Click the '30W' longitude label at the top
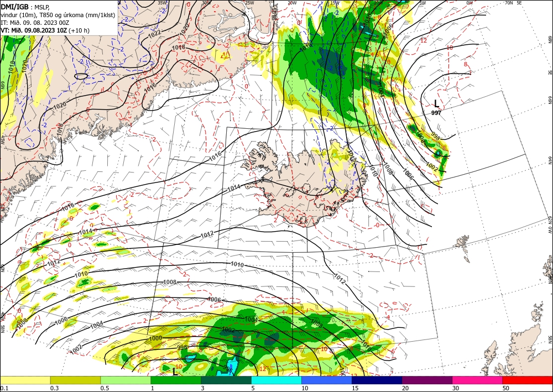 point(206,3)
